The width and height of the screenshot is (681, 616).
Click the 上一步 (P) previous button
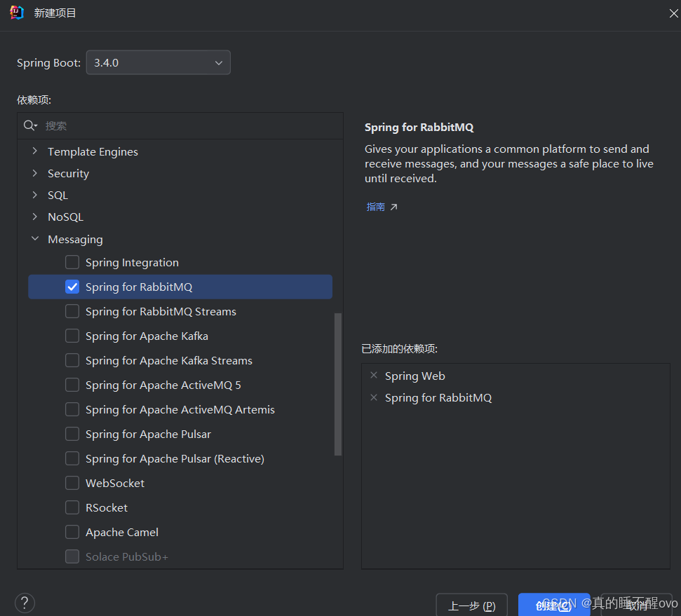click(x=472, y=605)
